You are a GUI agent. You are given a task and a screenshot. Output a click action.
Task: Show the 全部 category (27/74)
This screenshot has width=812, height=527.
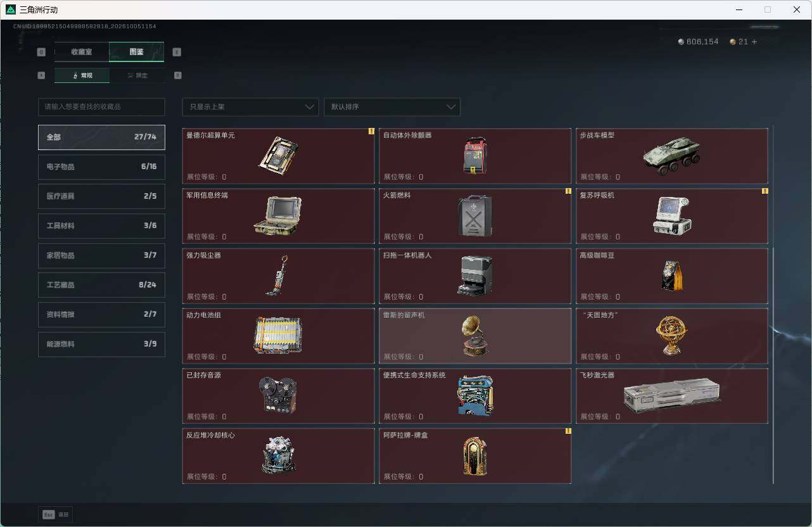tap(101, 137)
